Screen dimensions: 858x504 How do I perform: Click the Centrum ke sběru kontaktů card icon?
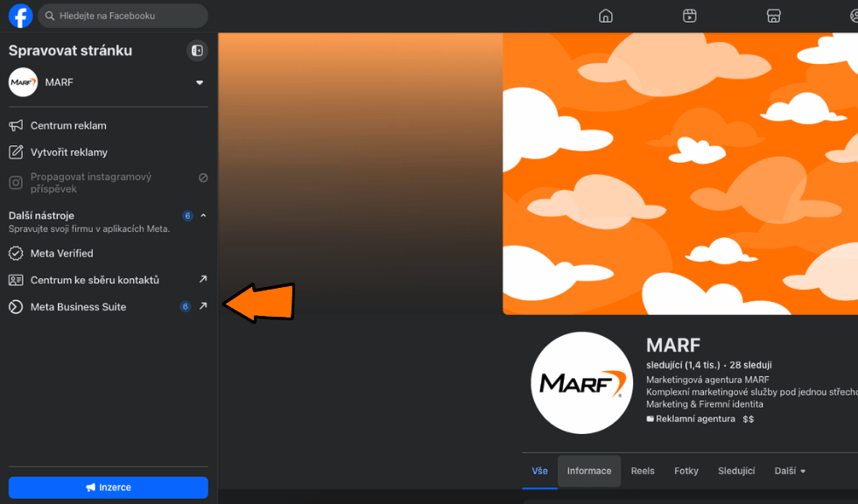[16, 280]
